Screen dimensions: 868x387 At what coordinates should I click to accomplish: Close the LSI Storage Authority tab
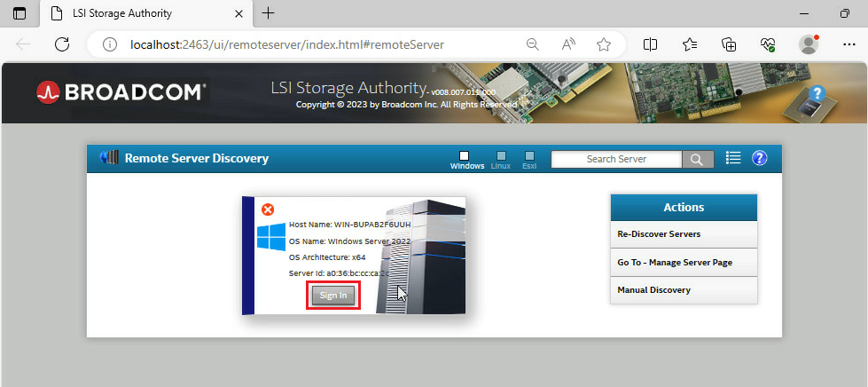pyautogui.click(x=239, y=14)
